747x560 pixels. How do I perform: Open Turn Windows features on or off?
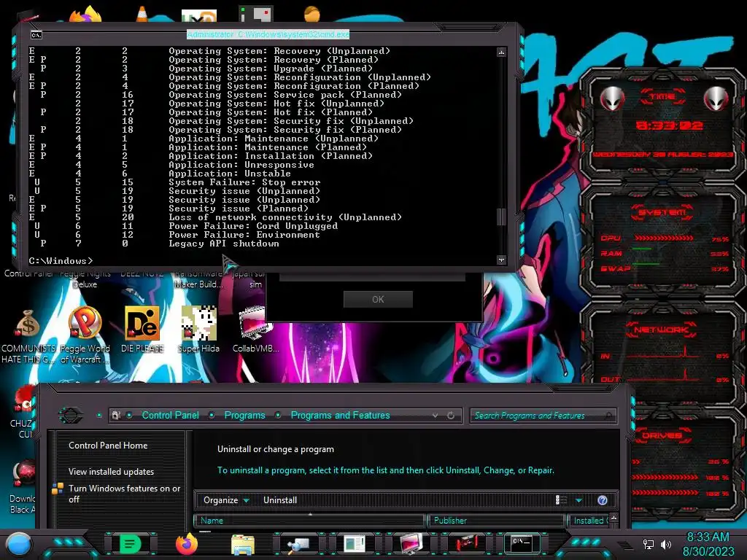coord(124,494)
